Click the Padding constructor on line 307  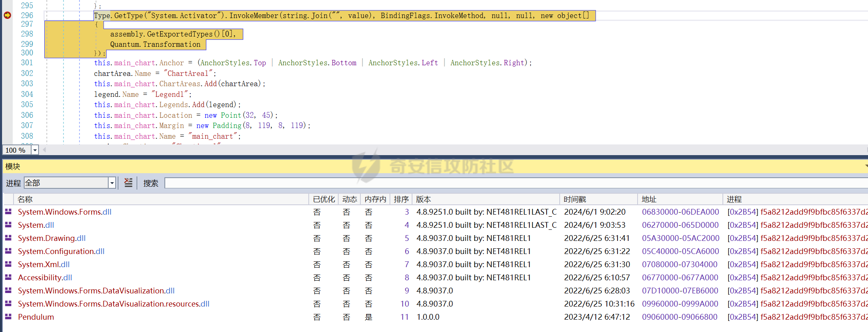(x=227, y=126)
